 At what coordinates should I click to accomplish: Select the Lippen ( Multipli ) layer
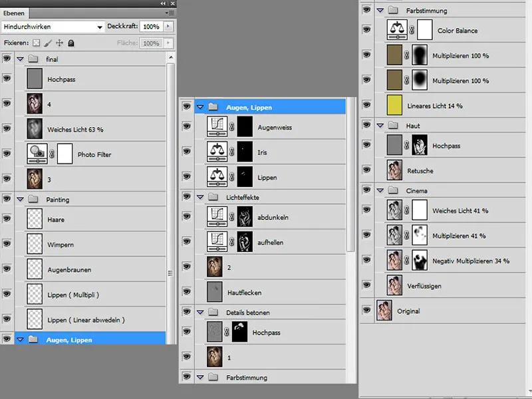(x=90, y=295)
